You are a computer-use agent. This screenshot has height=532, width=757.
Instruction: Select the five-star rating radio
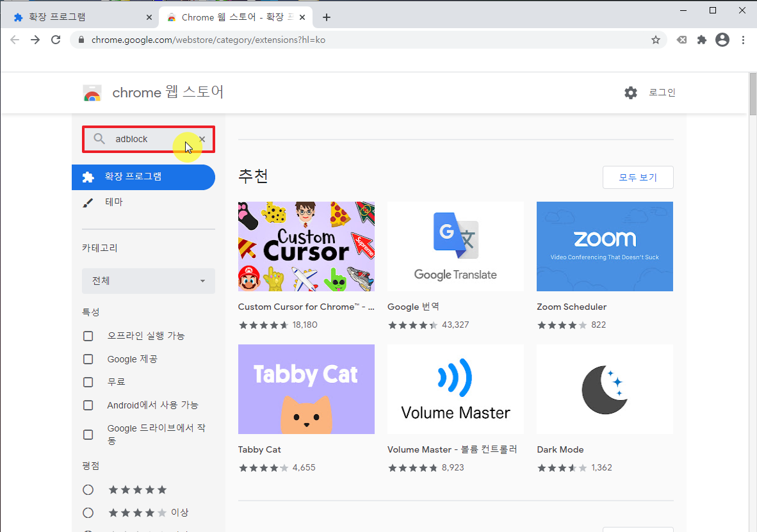point(88,490)
